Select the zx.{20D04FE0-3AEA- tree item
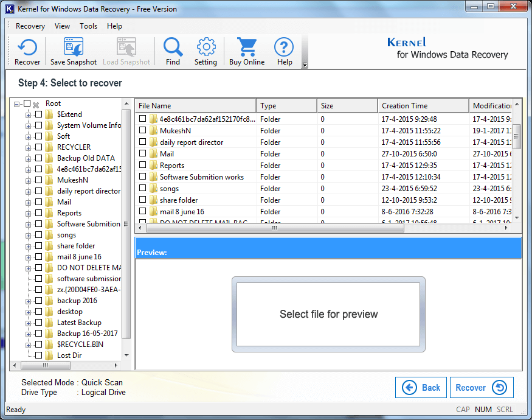Screen dimensions: 532x420 pos(89,290)
